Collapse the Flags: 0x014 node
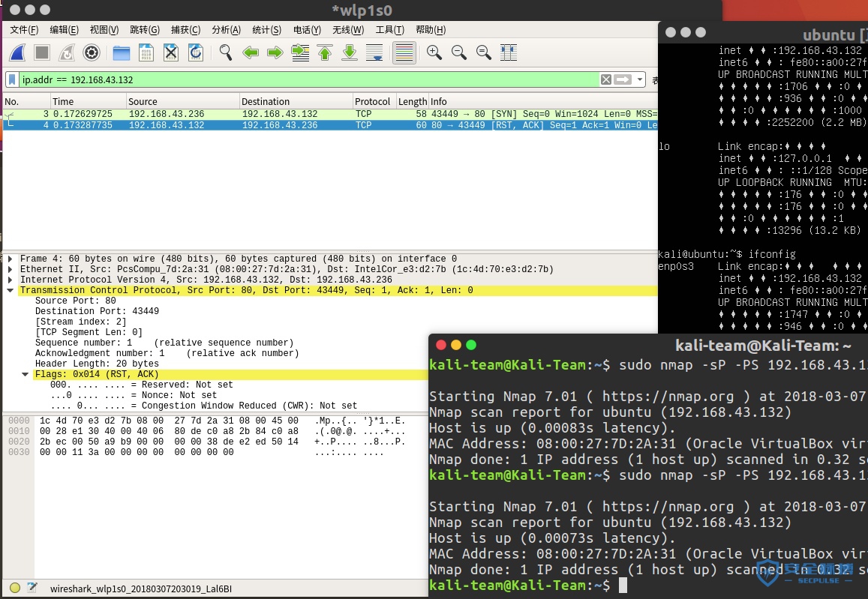868x599 pixels. click(25, 374)
